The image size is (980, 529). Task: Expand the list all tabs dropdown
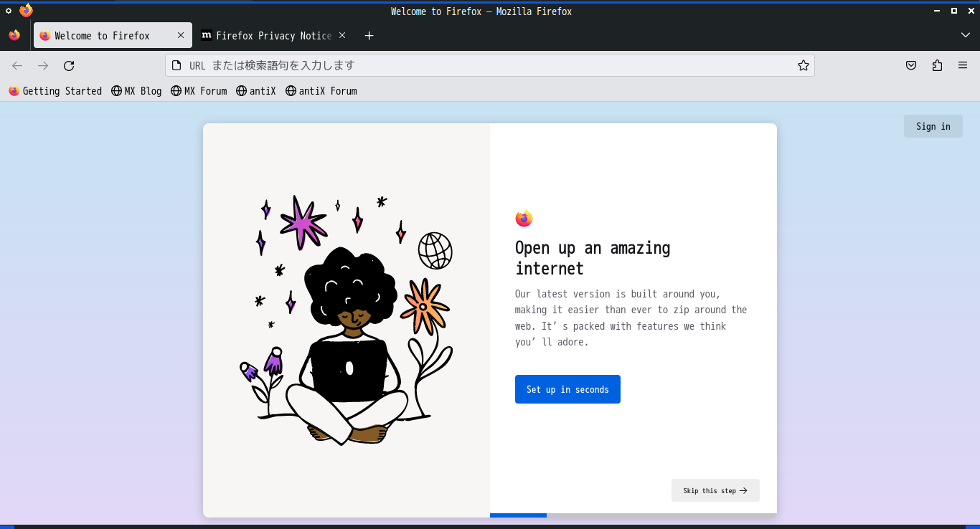(966, 35)
